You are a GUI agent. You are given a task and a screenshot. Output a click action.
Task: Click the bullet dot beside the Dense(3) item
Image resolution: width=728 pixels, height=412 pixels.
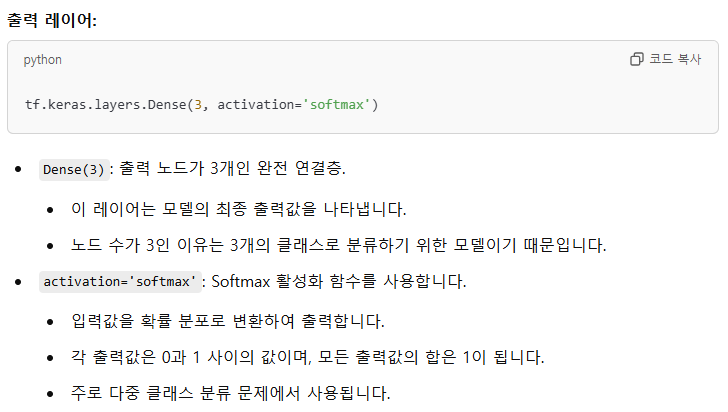[x=18, y=169]
